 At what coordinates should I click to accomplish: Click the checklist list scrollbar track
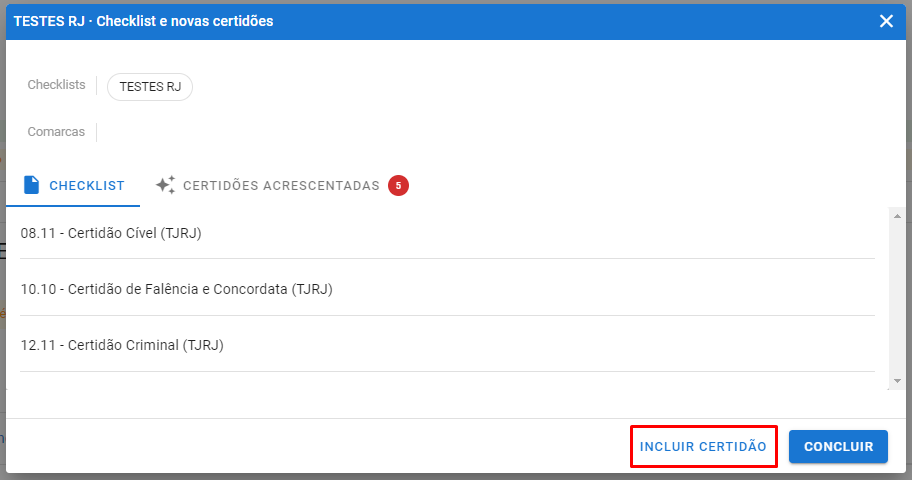897,300
